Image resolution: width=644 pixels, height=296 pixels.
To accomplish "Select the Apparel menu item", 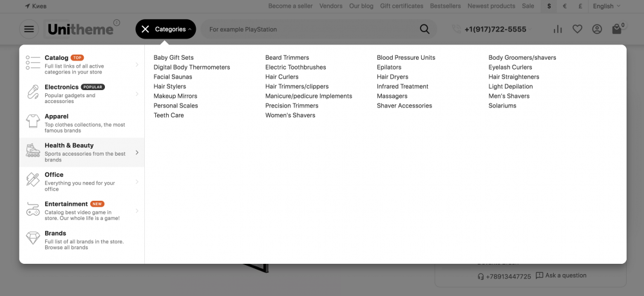I will [x=57, y=116].
